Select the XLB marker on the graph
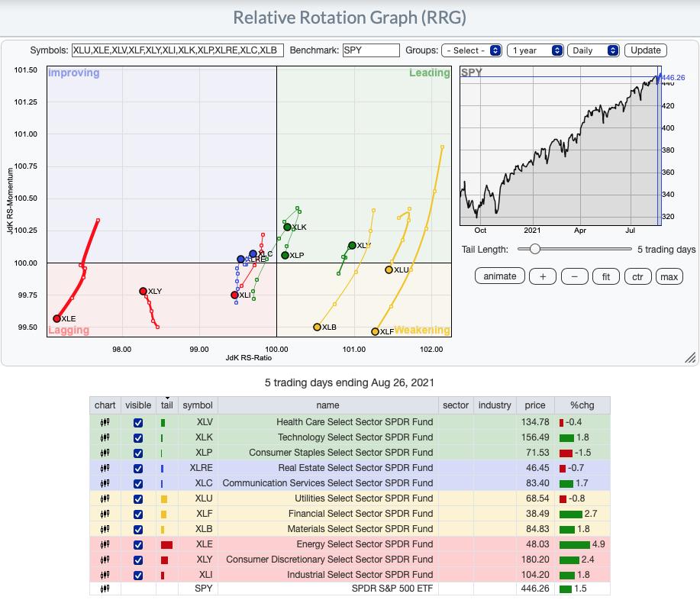Viewport: 700px width, 600px height. [317, 327]
